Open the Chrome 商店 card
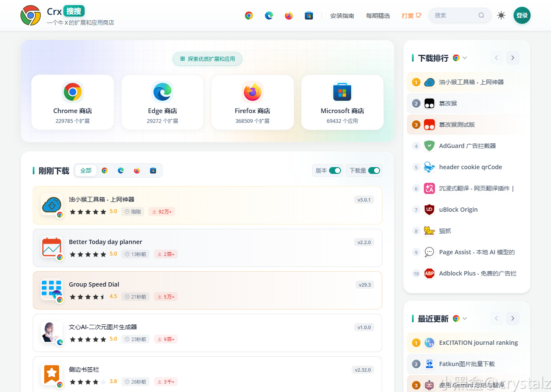This screenshot has height=392, width=551. (73, 102)
